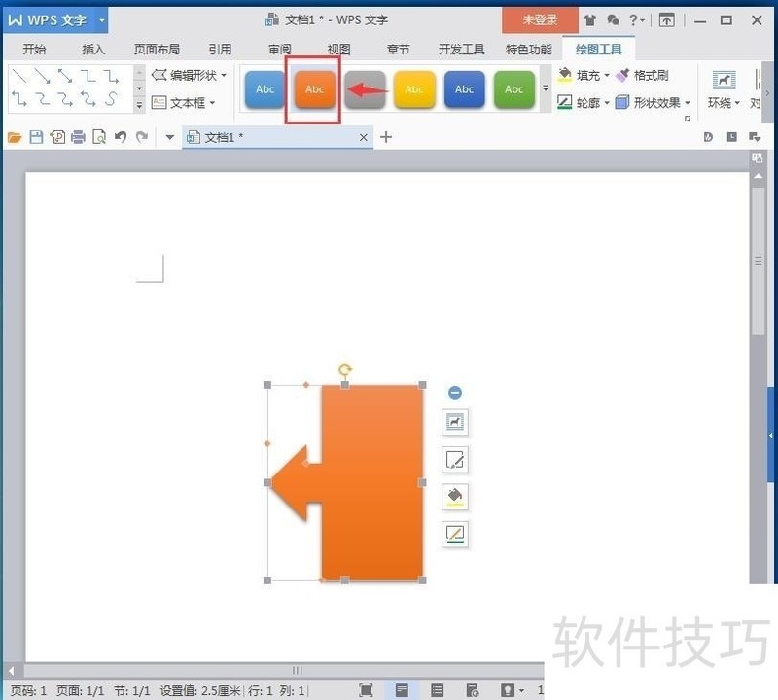This screenshot has height=700, width=778.
Task: Open quick access toolbar customize arrow
Action: pos(169,137)
